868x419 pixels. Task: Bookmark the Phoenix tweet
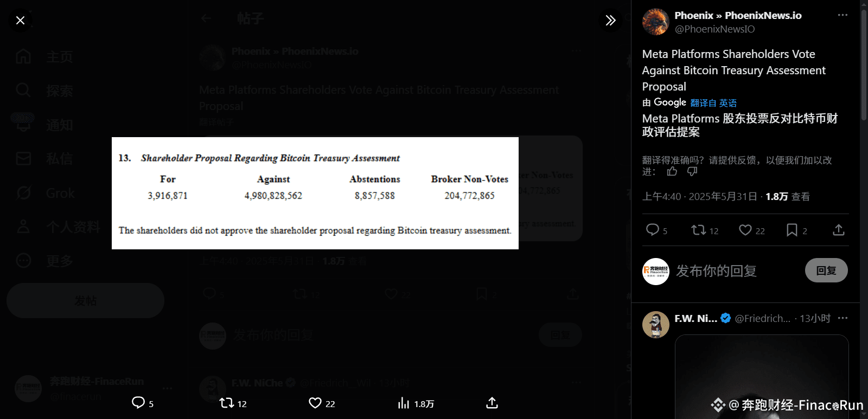[x=791, y=230]
